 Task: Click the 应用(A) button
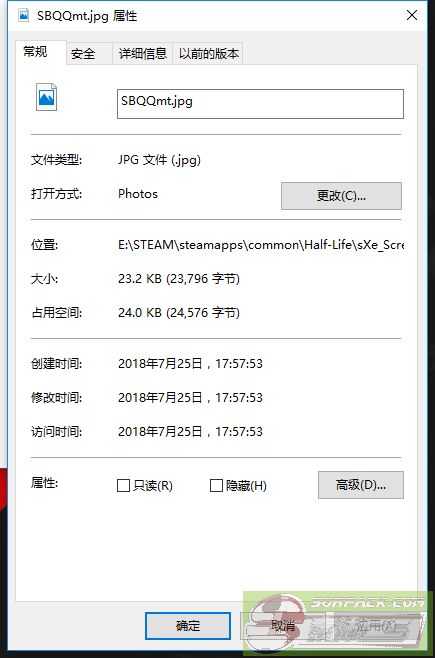pyautogui.click(x=376, y=626)
